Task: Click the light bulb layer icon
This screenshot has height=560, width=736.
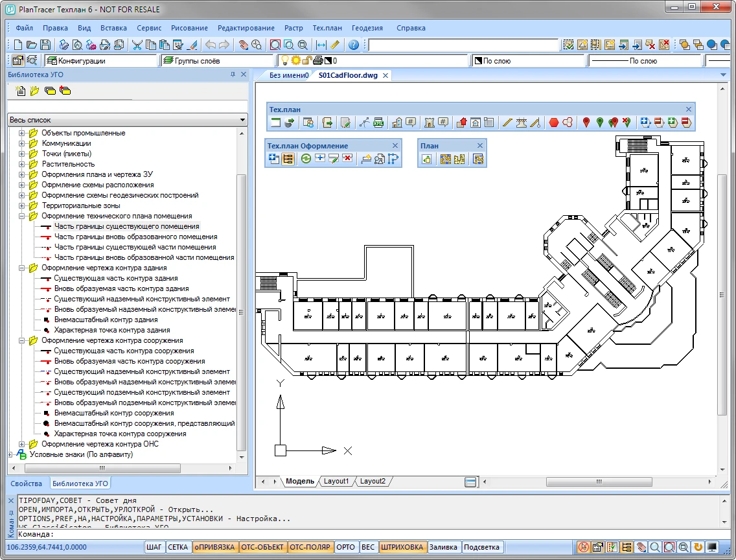Action: pyautogui.click(x=284, y=60)
